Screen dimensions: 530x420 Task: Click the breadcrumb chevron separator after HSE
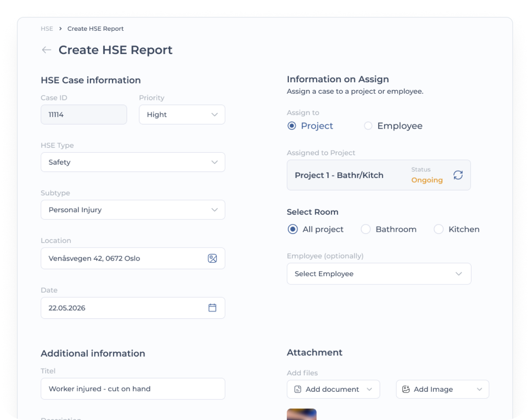tap(60, 29)
